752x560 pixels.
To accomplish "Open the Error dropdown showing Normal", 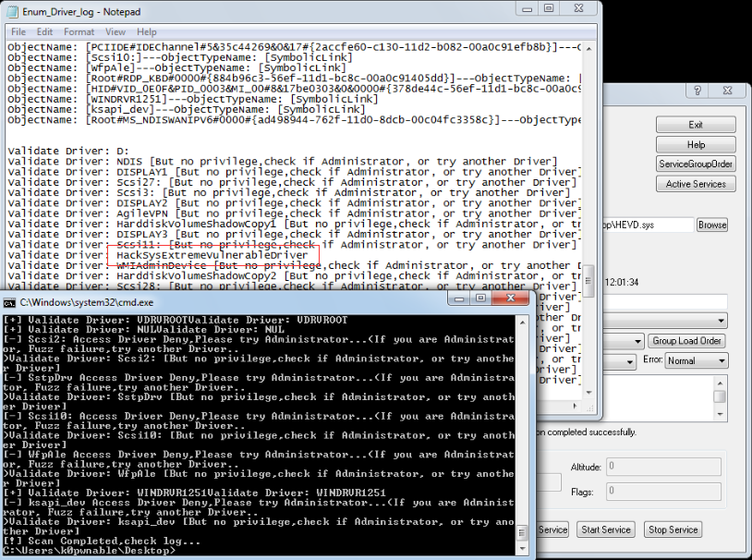I will (697, 360).
